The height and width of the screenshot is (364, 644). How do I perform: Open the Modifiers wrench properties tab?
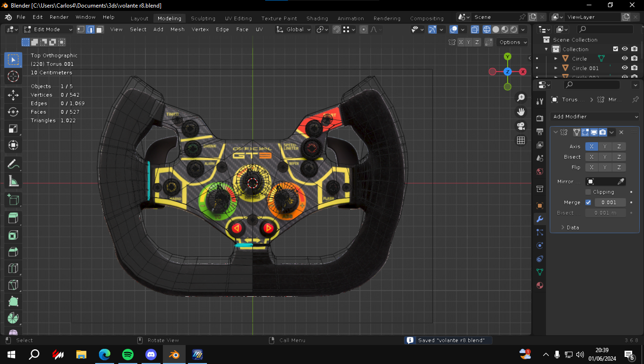click(x=539, y=219)
